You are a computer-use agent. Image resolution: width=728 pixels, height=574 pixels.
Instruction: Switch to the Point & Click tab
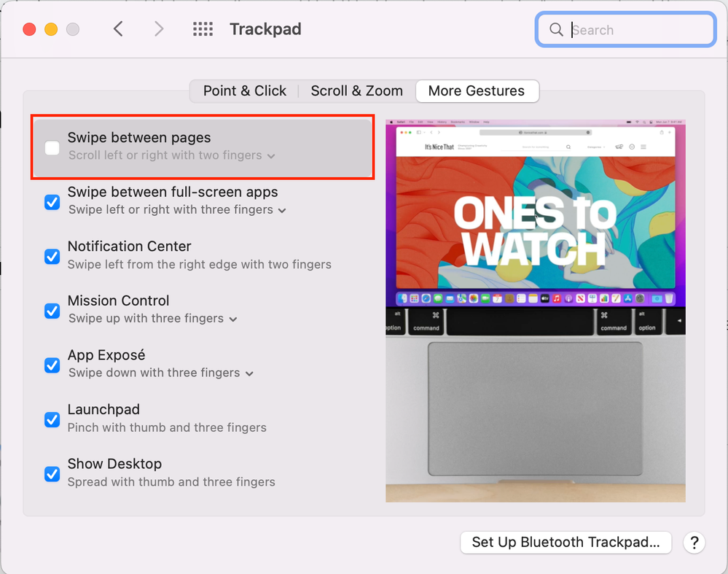point(244,91)
